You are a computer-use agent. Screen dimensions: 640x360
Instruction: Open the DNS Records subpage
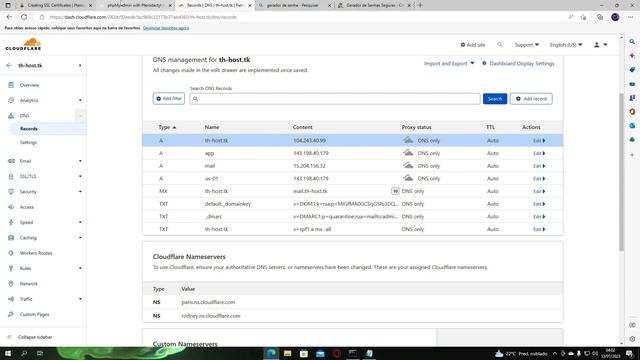29,129
